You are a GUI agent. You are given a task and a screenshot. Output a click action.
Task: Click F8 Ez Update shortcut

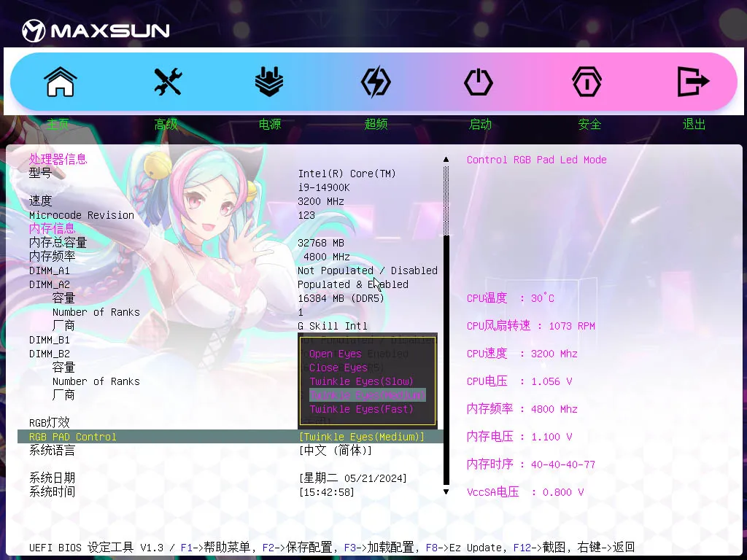(x=463, y=548)
